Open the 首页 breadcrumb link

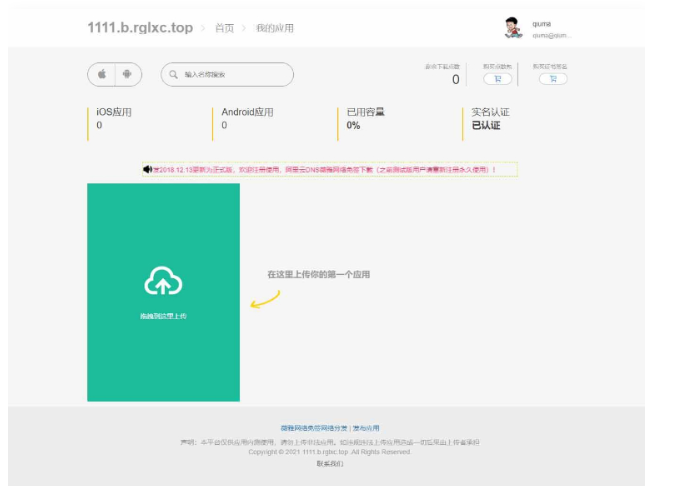224,28
